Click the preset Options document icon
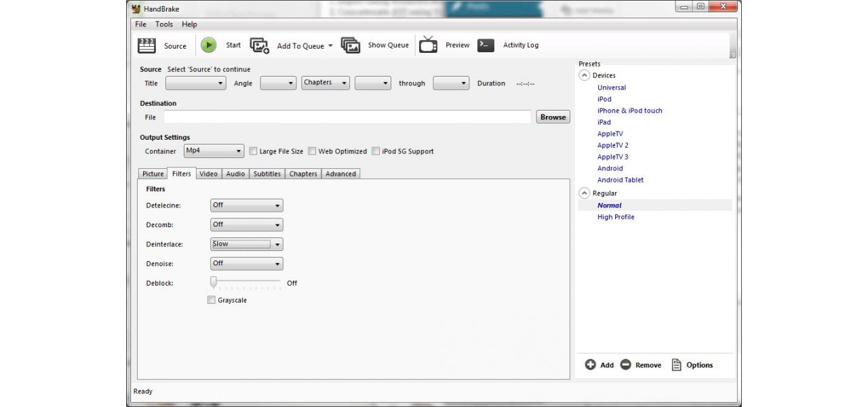Viewport: 868px width, 407px height. pyautogui.click(x=676, y=365)
